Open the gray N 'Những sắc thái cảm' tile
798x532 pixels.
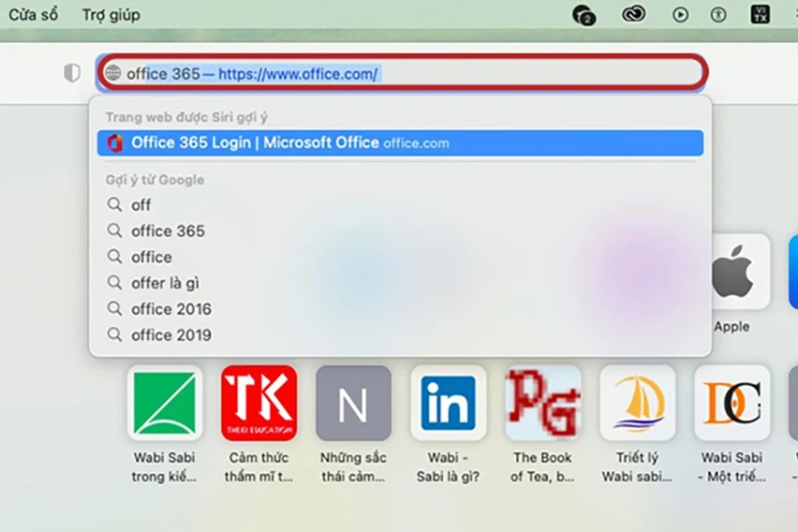pyautogui.click(x=353, y=403)
